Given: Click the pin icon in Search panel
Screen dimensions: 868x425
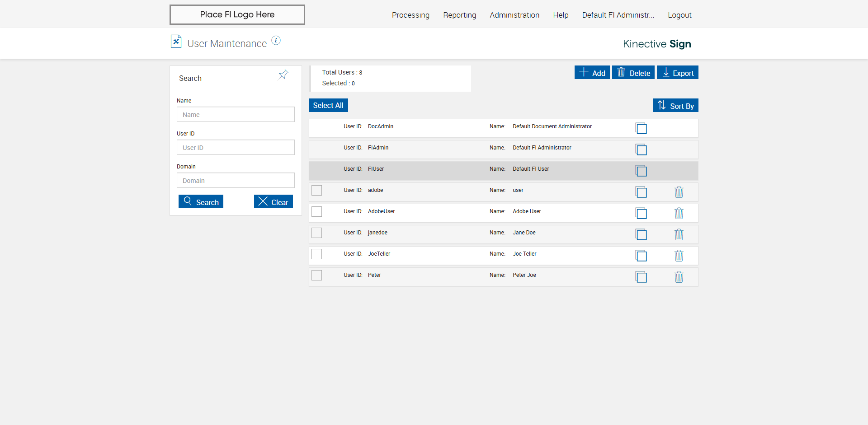Looking at the screenshot, I should tap(283, 75).
